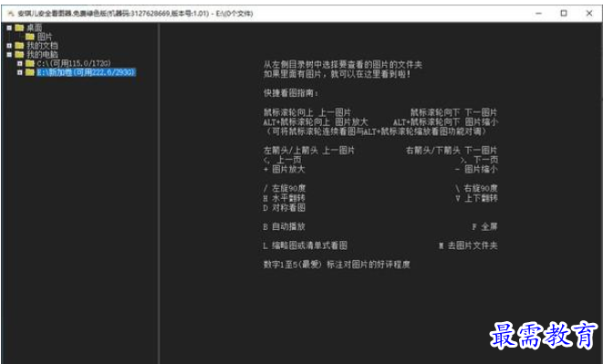Screen dimensions: 603x364
Task: Click the text 右箭头/下箭头 下一图片
Action: pos(452,151)
